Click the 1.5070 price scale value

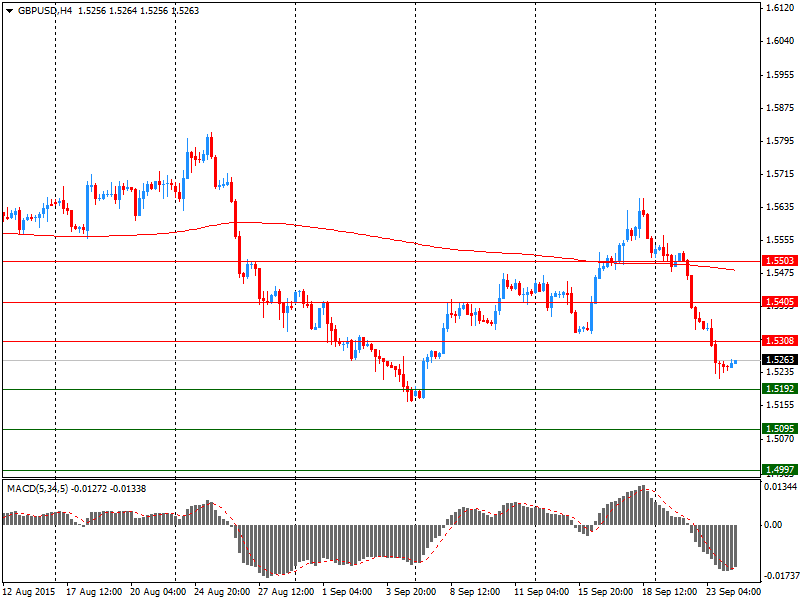coord(781,438)
